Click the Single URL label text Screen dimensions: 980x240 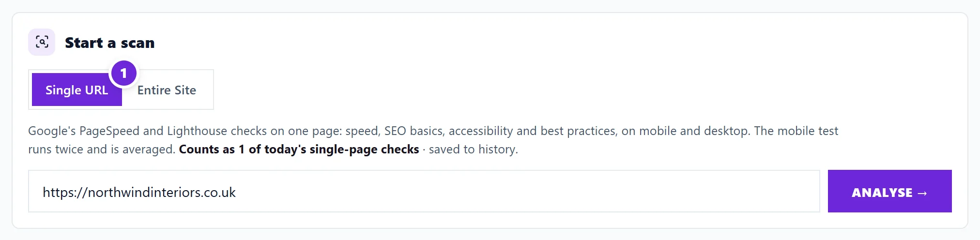77,90
